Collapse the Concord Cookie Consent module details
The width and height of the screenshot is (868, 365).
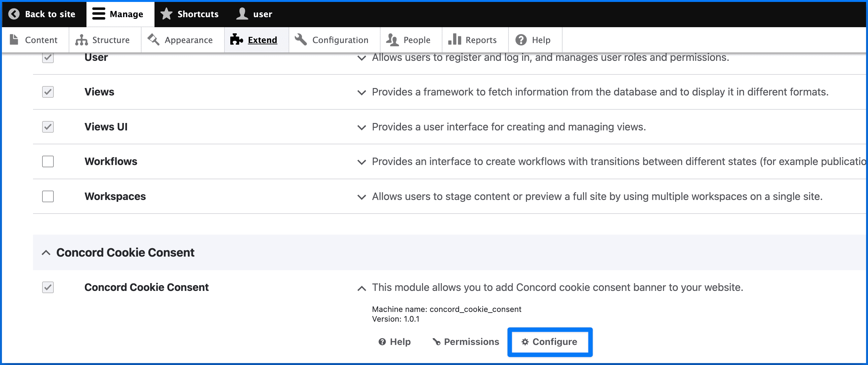pos(361,288)
